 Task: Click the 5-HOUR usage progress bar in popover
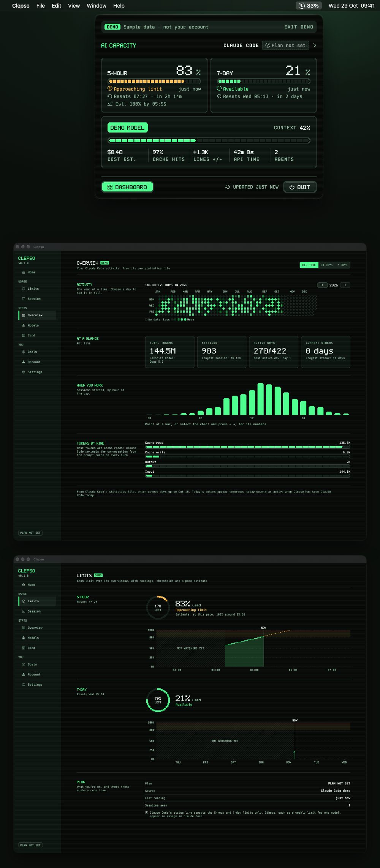tap(154, 81)
